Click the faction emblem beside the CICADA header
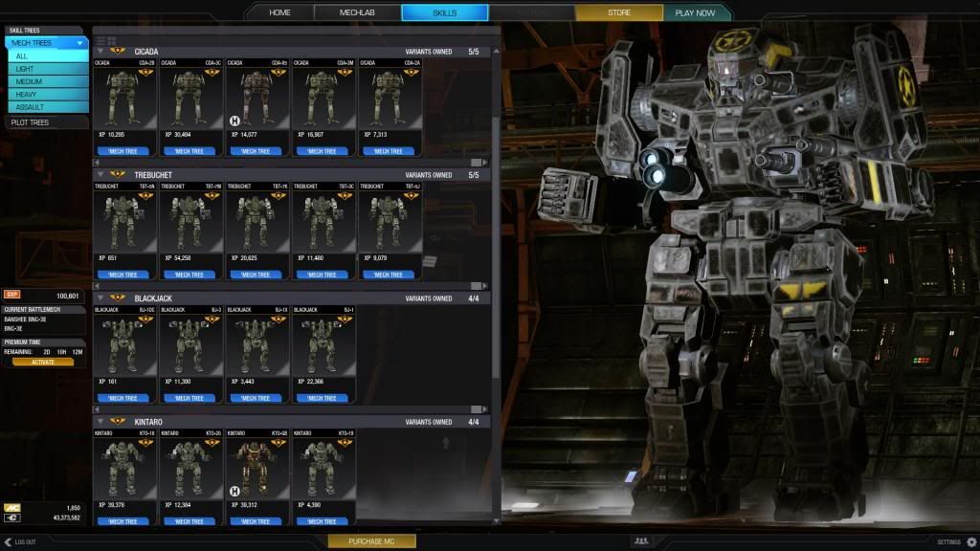This screenshot has width=980, height=551. coord(118,52)
